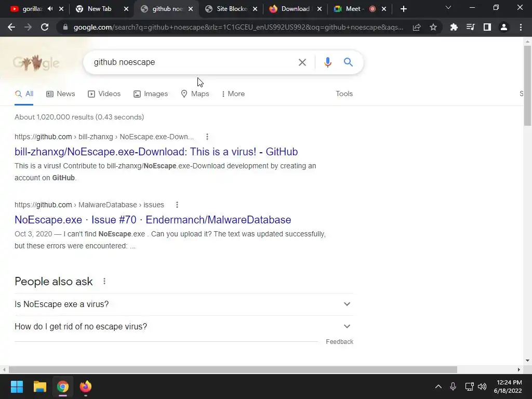The width and height of the screenshot is (532, 399).
Task: Open bill-zhanxg/NoEscape.exe-Download GitHub result
Action: click(156, 152)
